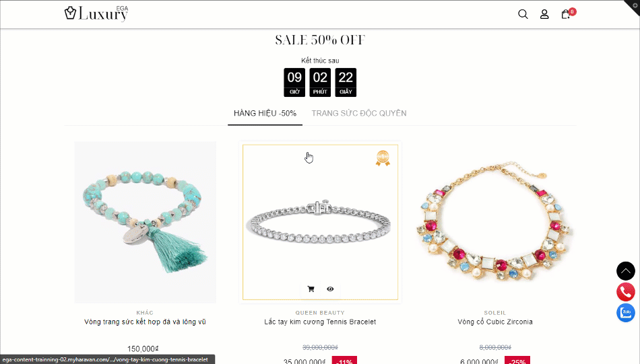Switch to the TRANG SỨC ĐỘC QUYỀN tab
This screenshot has height=364, width=640.
(x=359, y=113)
